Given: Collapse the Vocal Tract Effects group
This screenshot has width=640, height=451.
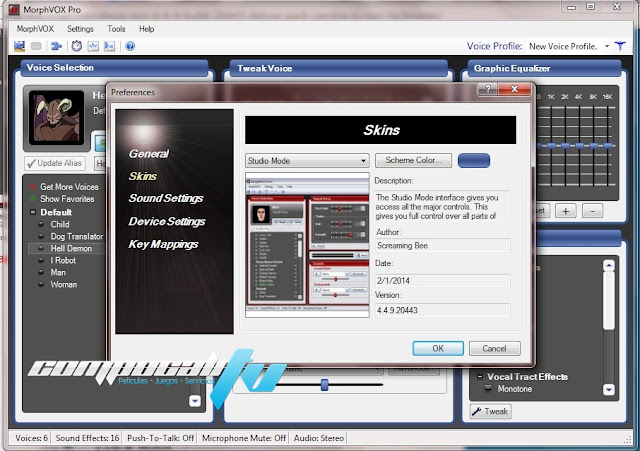Looking at the screenshot, I should point(480,377).
